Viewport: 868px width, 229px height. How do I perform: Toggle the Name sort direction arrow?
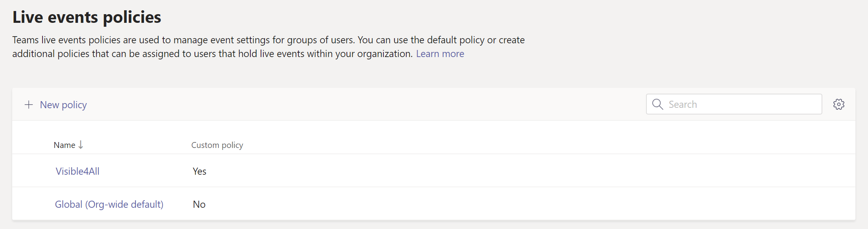[81, 145]
